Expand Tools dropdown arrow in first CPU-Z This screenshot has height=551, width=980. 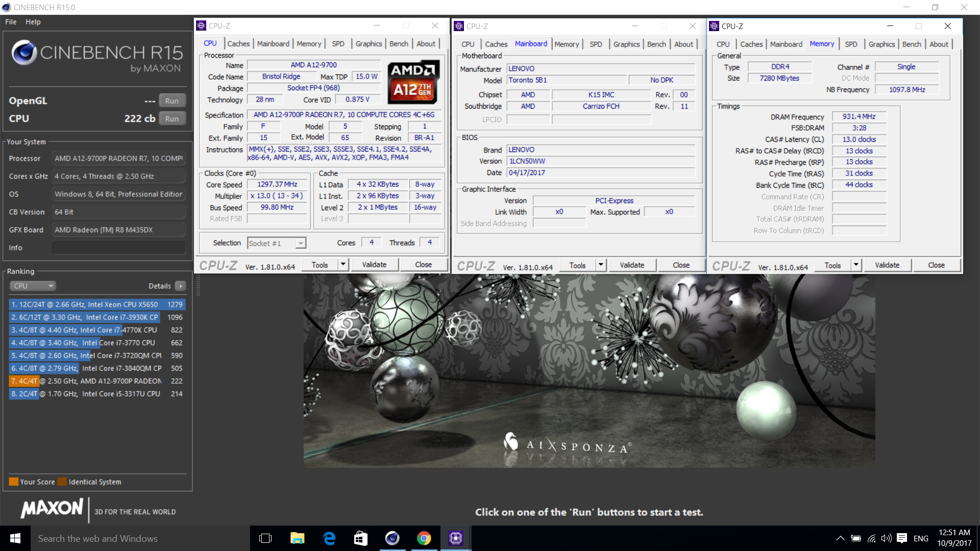coord(343,264)
